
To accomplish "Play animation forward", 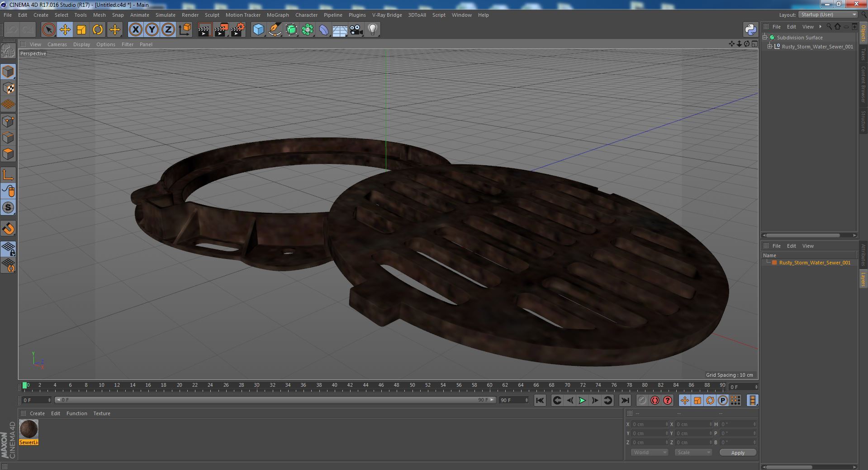I will tap(583, 400).
